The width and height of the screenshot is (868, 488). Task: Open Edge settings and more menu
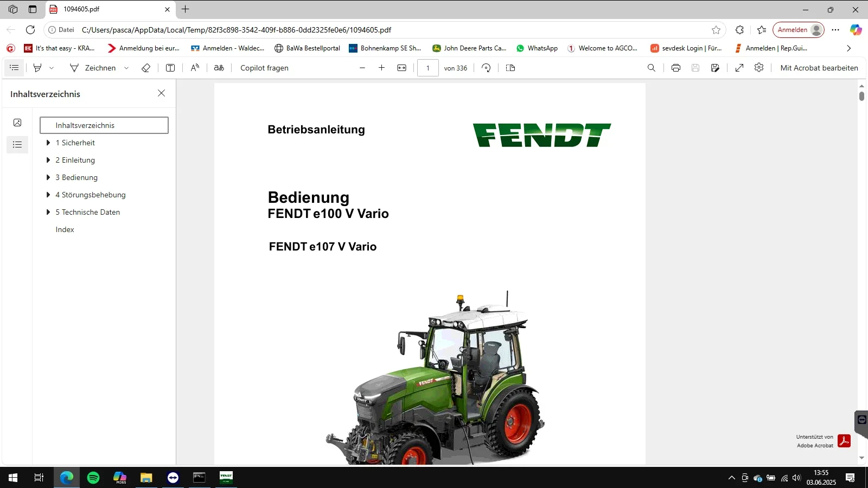(x=835, y=30)
